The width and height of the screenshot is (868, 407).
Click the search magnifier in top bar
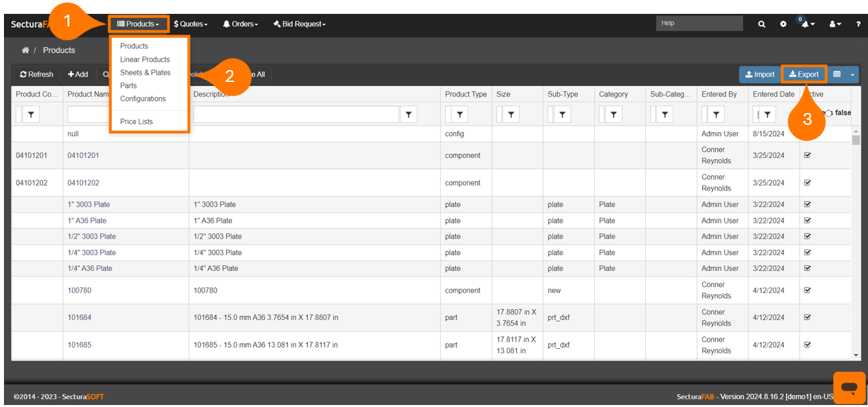(x=762, y=24)
